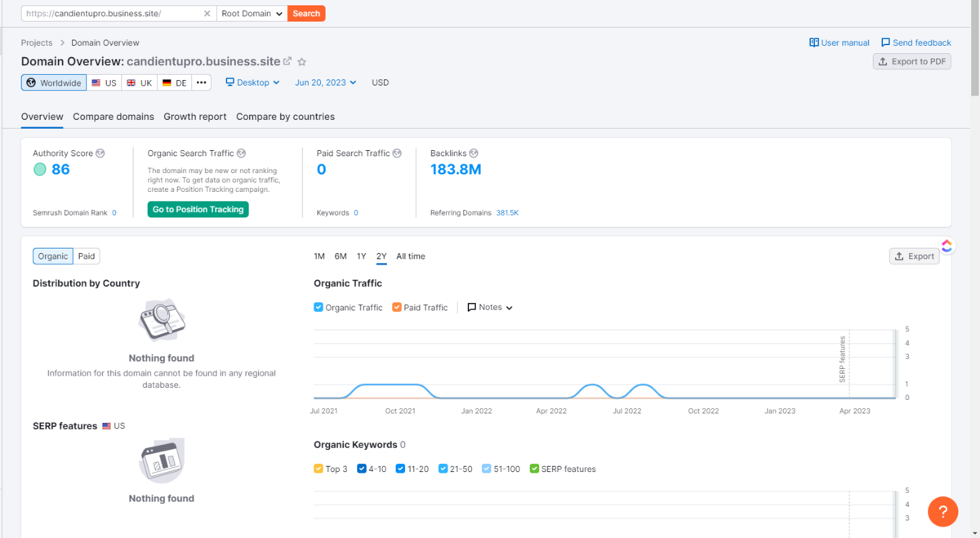Click the page vertical scrollbar
This screenshot has width=980, height=538.
[x=974, y=49]
